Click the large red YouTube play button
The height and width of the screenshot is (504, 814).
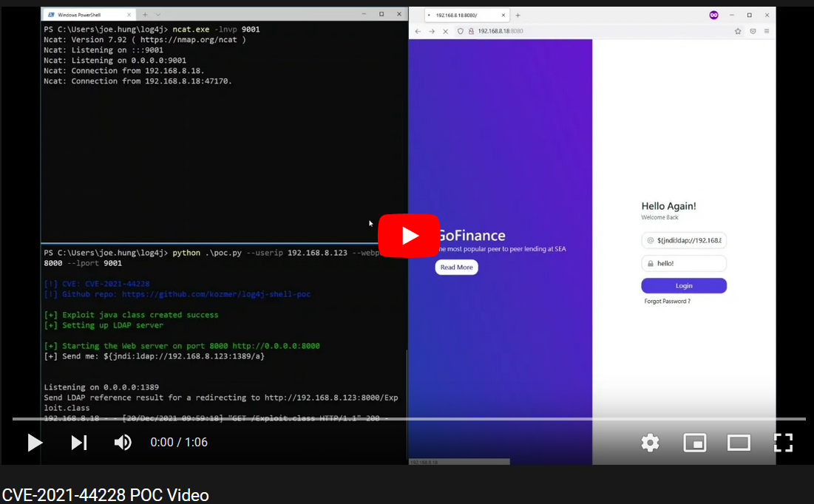409,236
